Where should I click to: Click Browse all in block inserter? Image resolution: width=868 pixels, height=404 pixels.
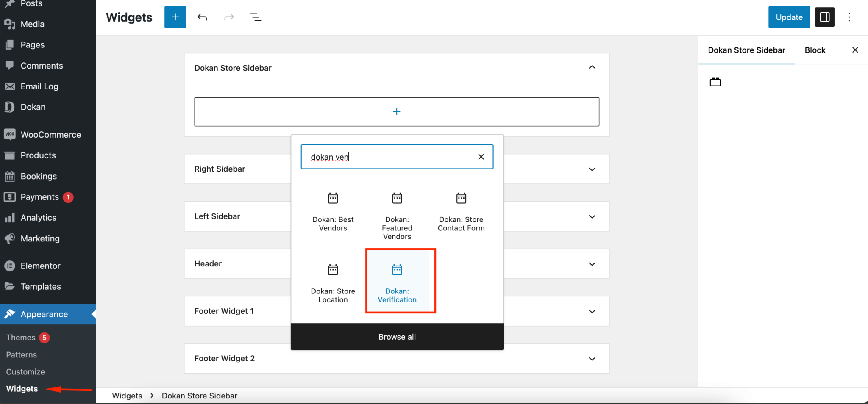(x=397, y=337)
